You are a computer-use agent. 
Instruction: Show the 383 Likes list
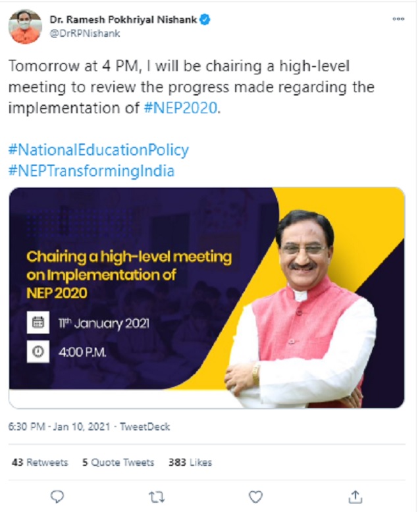190,463
